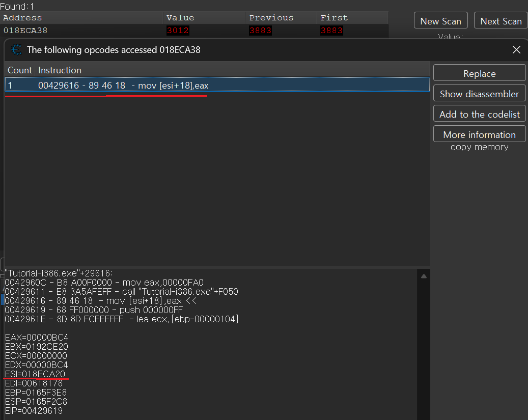
Task: Click the ESI=018ECA20 register line
Action: point(35,374)
